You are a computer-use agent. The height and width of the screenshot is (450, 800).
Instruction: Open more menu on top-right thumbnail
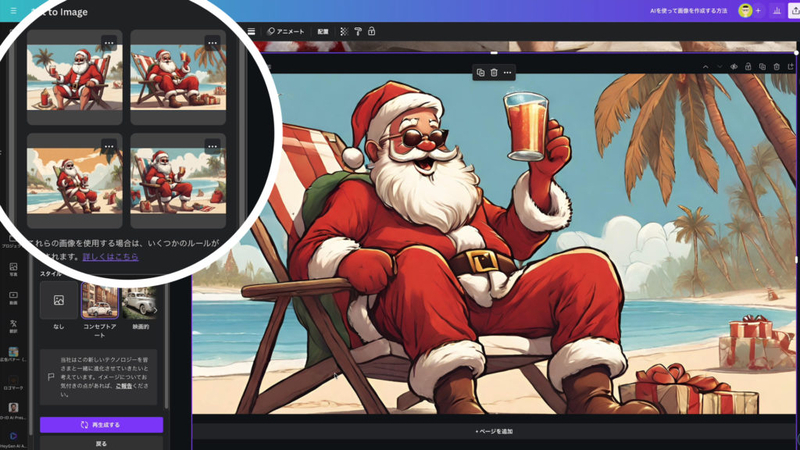212,43
